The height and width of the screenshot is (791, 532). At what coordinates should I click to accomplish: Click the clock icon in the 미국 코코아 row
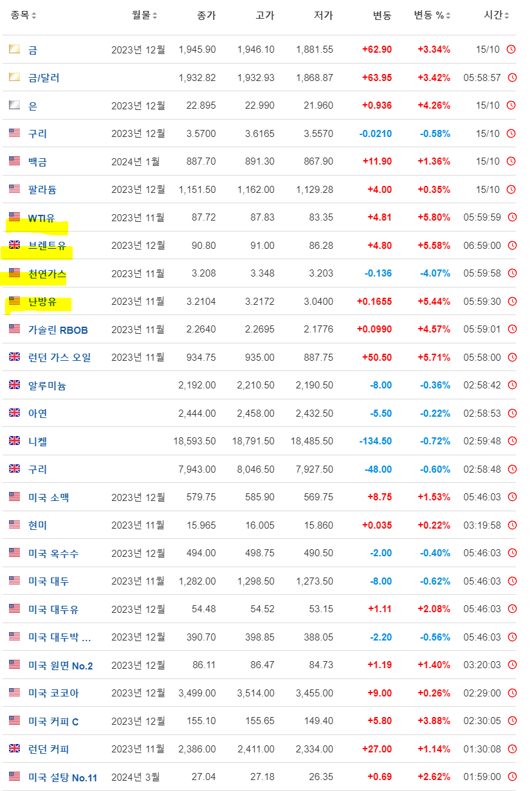tap(511, 693)
